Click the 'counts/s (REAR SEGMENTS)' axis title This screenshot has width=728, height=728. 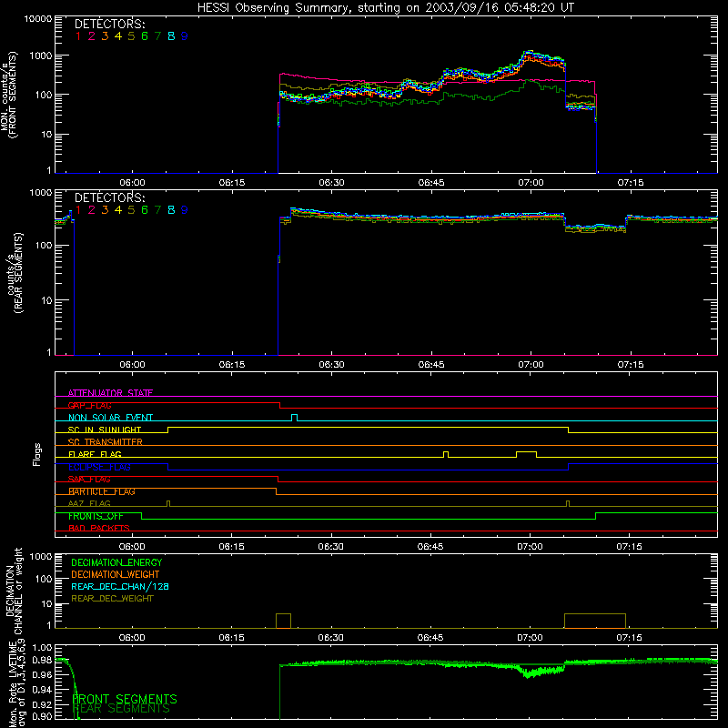pos(14,272)
